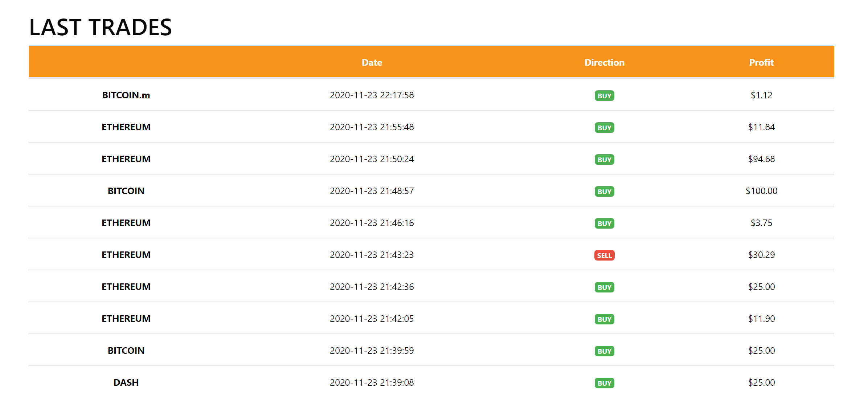Select the DASH asset name
868x418 pixels.
pos(126,382)
